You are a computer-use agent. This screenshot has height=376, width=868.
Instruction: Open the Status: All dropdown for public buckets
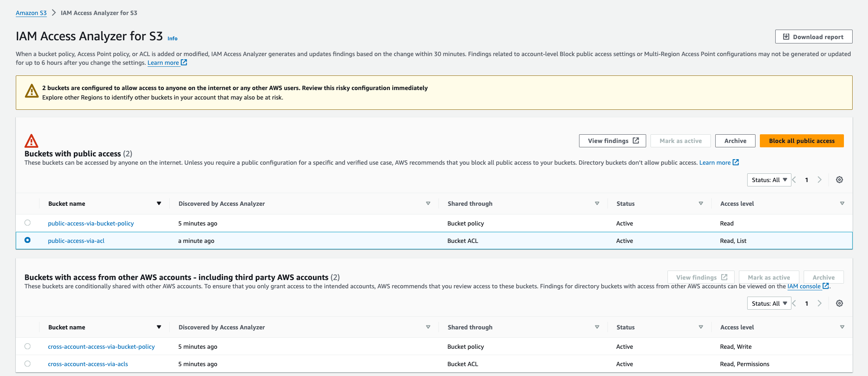pos(769,180)
